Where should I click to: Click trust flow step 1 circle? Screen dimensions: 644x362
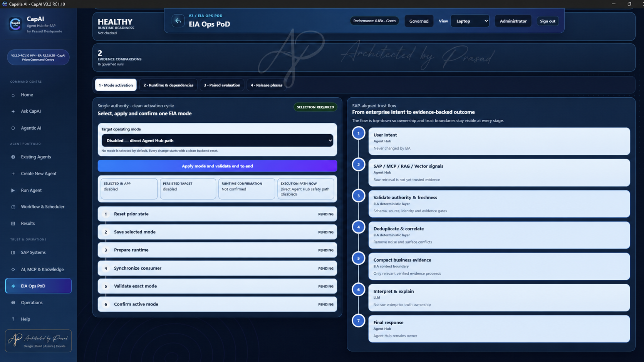tap(359, 133)
